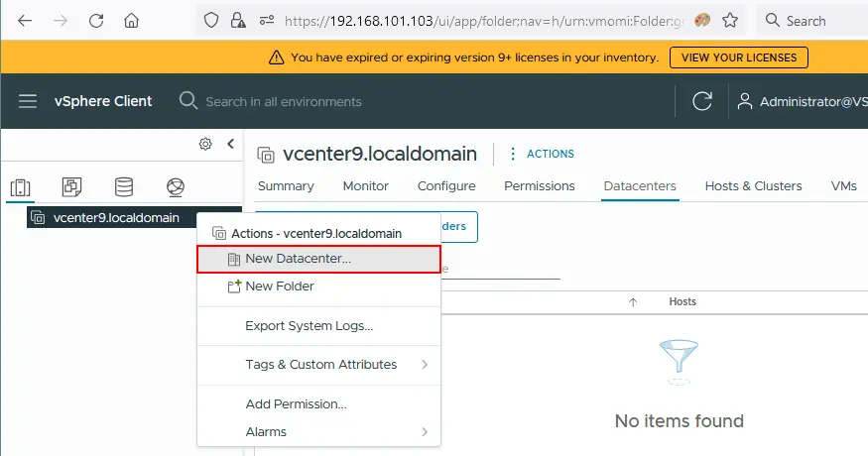
Task: Switch to the Summary tab
Action: [286, 186]
